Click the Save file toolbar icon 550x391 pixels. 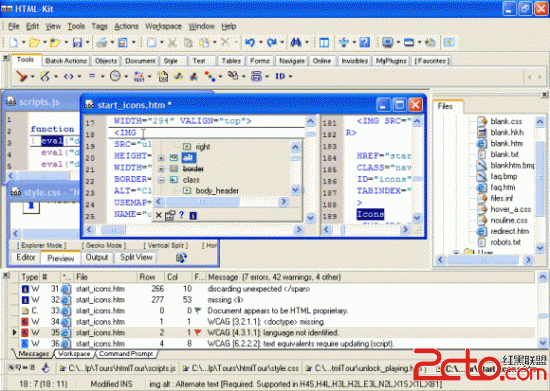77,43
